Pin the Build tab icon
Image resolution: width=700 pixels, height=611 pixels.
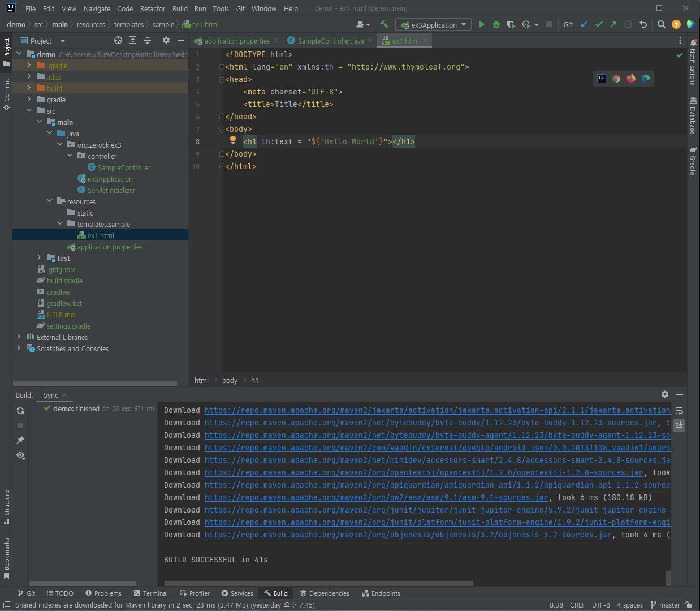20,440
